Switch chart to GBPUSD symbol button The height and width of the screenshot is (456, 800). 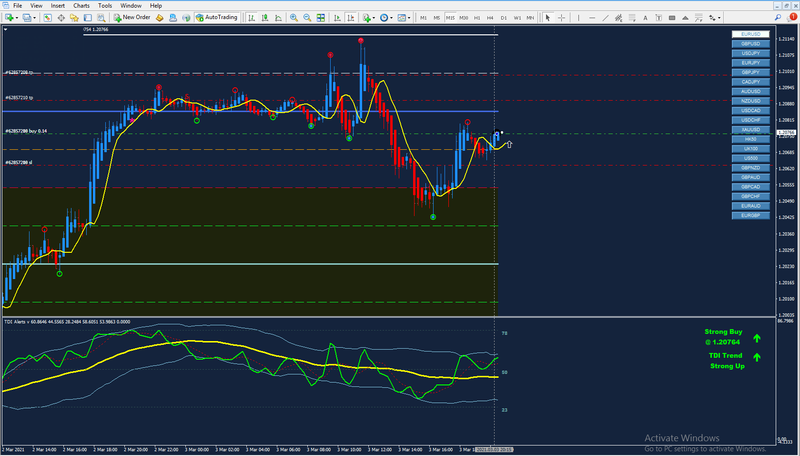pos(751,44)
